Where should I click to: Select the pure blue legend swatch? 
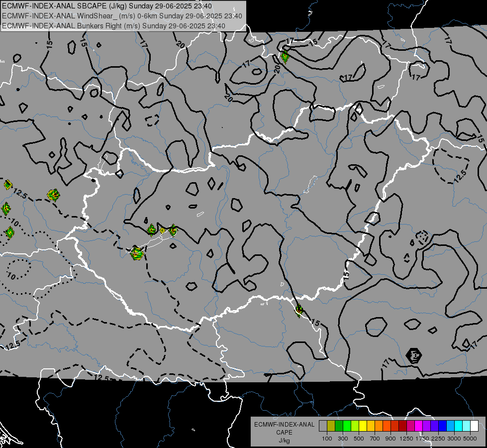(443, 426)
